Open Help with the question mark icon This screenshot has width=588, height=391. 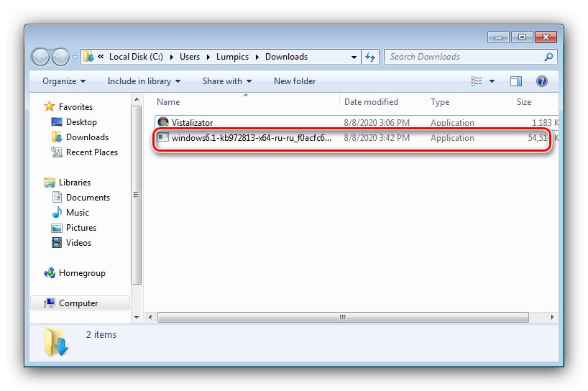pos(542,81)
